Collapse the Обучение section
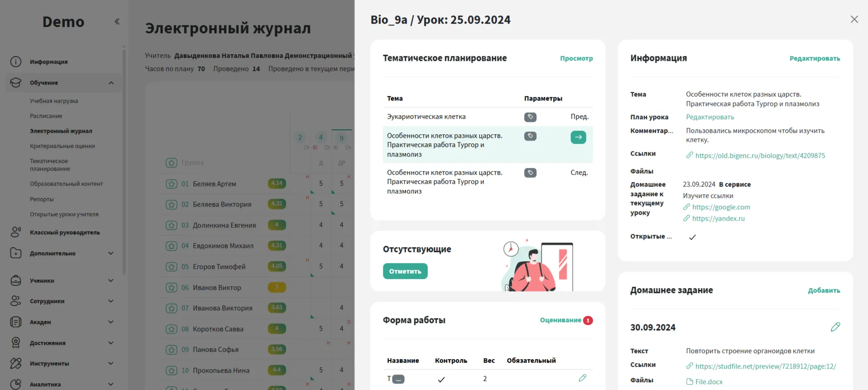 click(x=111, y=83)
